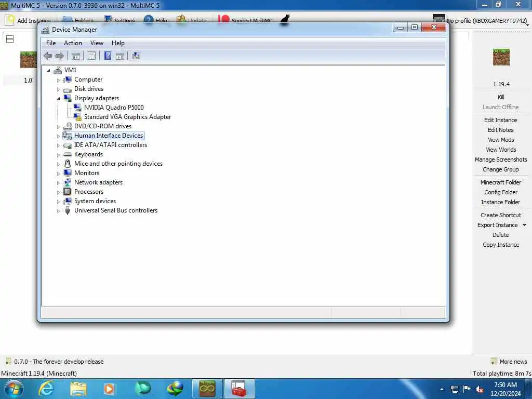Click the Action Center flag tray icon
This screenshot has width=532, height=399.
tap(467, 389)
